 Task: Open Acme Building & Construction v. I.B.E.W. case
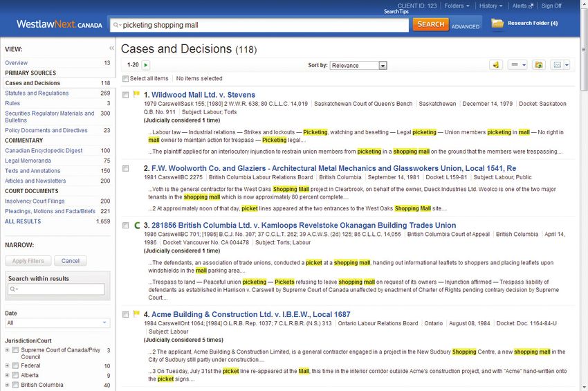[251, 314]
